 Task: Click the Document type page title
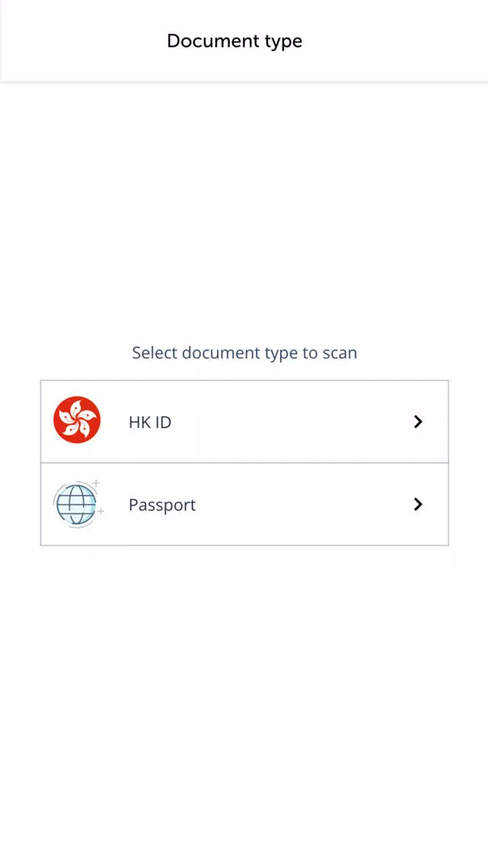234,41
